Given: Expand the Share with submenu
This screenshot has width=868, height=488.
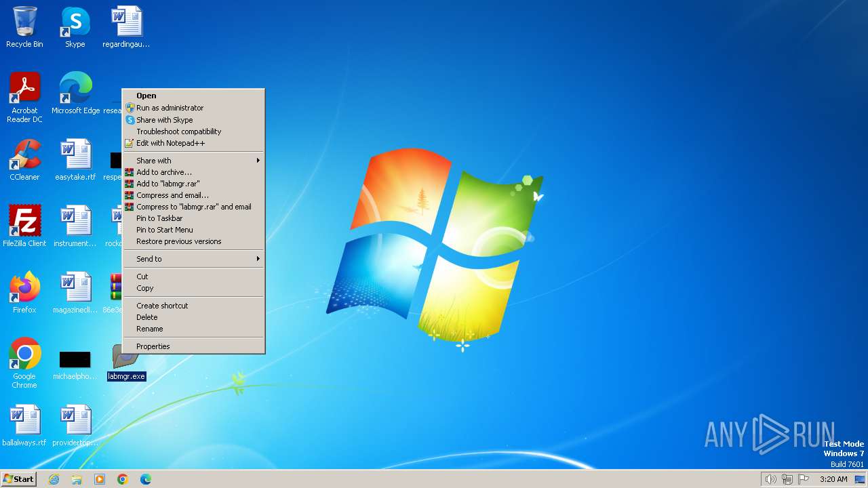Looking at the screenshot, I should pyautogui.click(x=193, y=161).
